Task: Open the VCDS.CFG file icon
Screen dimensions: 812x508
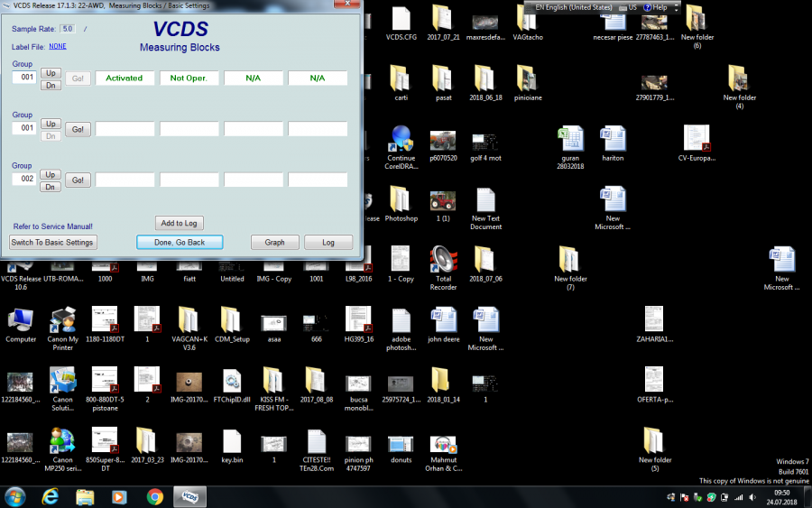Action: [401, 18]
